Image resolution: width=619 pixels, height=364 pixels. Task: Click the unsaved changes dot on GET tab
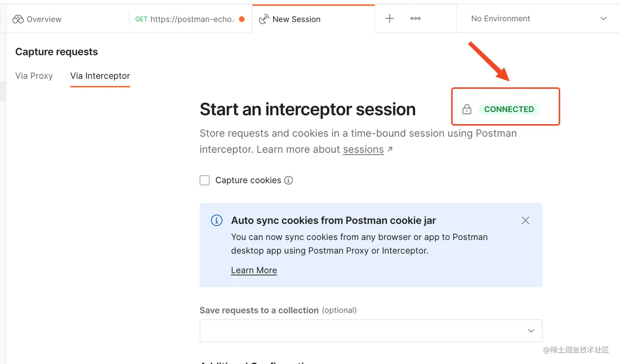click(x=242, y=19)
